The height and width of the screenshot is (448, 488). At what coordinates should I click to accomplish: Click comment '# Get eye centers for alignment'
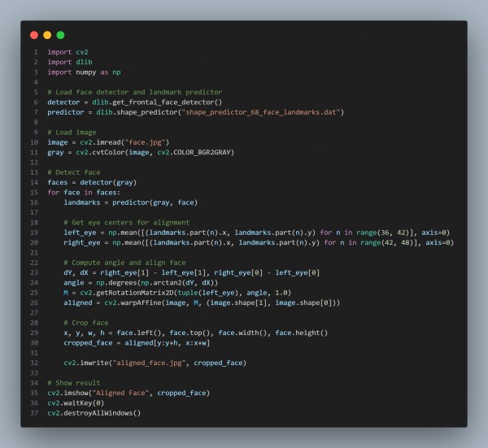127,223
